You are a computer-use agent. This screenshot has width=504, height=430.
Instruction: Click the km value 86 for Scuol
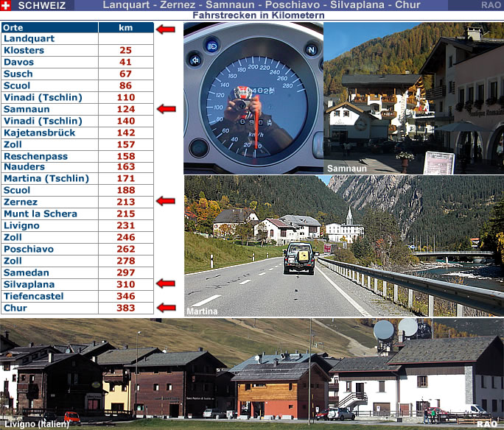click(x=126, y=85)
